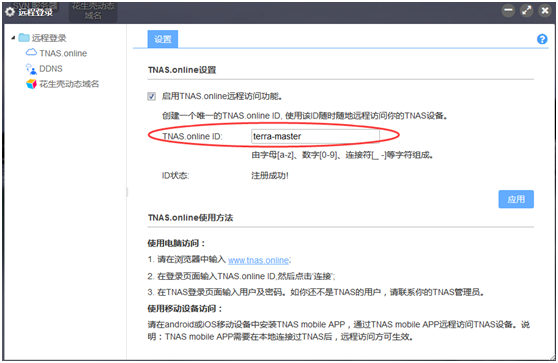Open the www.tnas.online link
Screen dimensions: 558x363
tap(258, 260)
